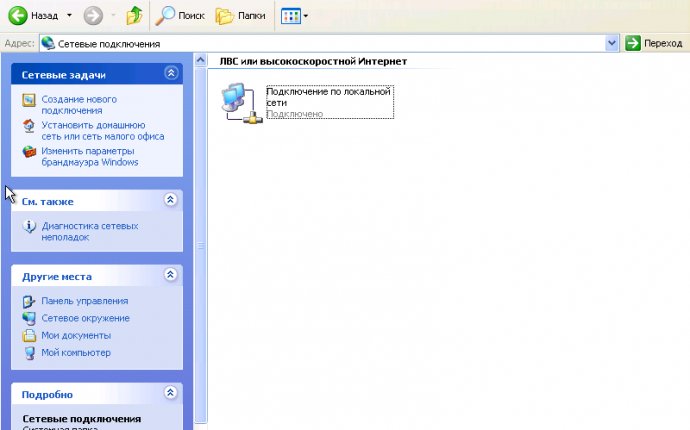
Task: Open Мои документы link
Action: click(76, 335)
